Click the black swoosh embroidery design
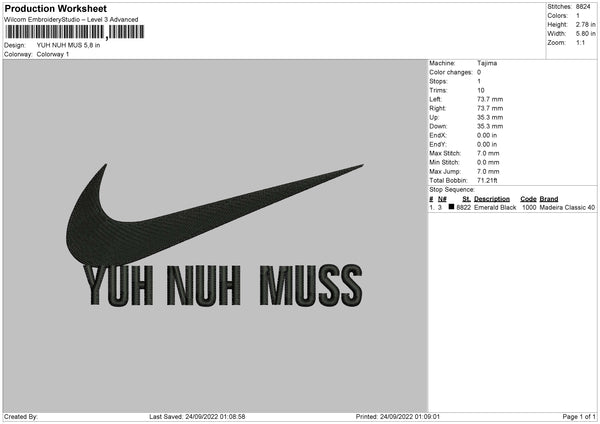This screenshot has width=600, height=424. click(214, 215)
